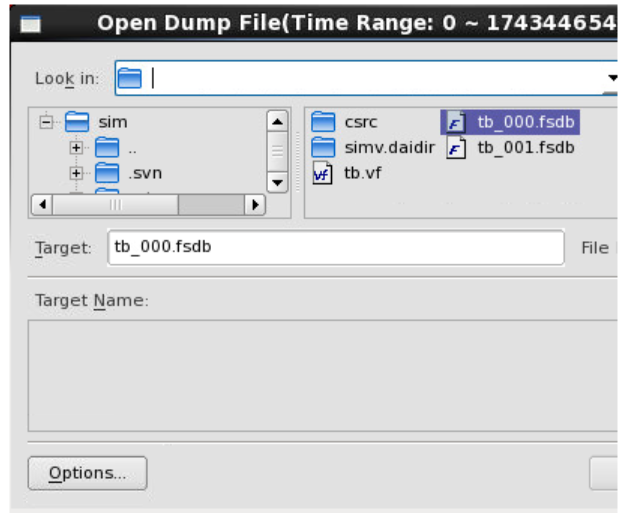Click the Target Name list area

322,375
